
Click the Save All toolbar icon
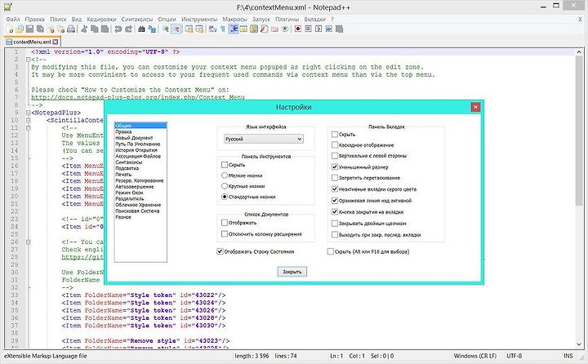click(x=40, y=29)
